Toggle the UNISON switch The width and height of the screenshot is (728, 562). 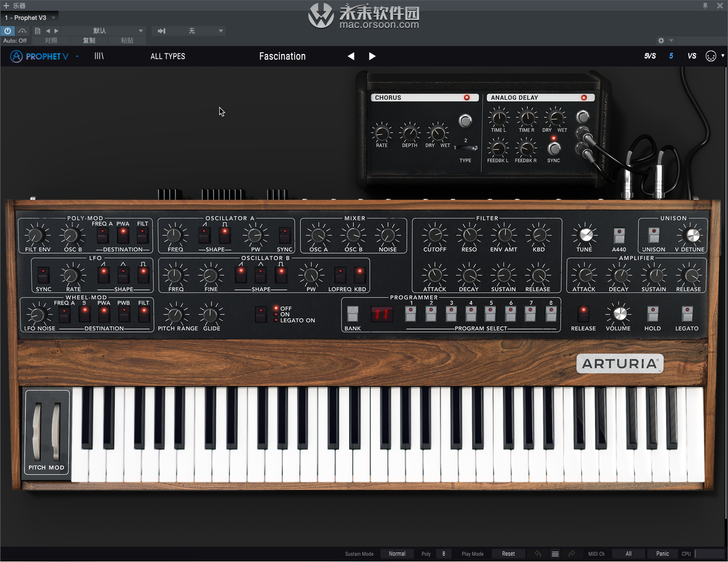654,235
